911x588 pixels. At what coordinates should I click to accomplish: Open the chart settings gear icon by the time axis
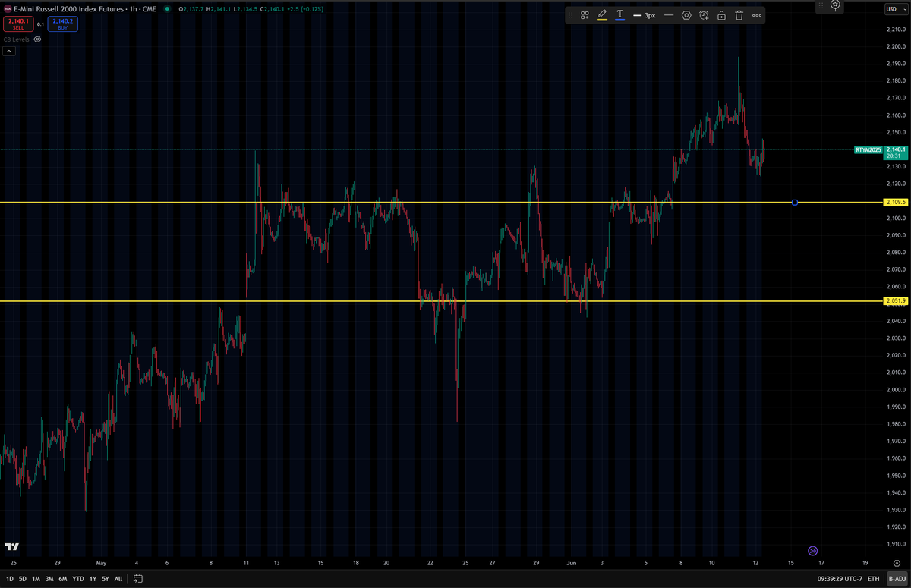tap(896, 564)
